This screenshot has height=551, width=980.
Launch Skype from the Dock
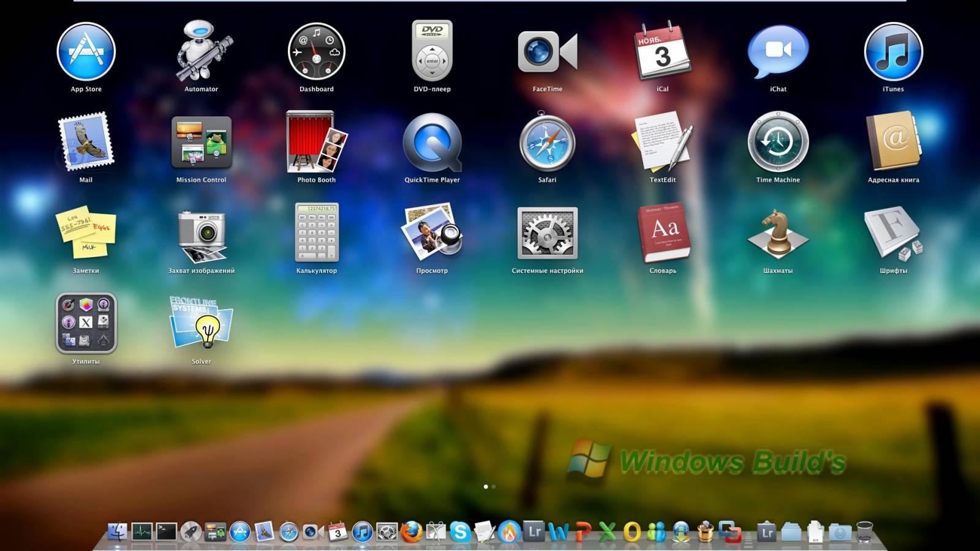(x=460, y=532)
